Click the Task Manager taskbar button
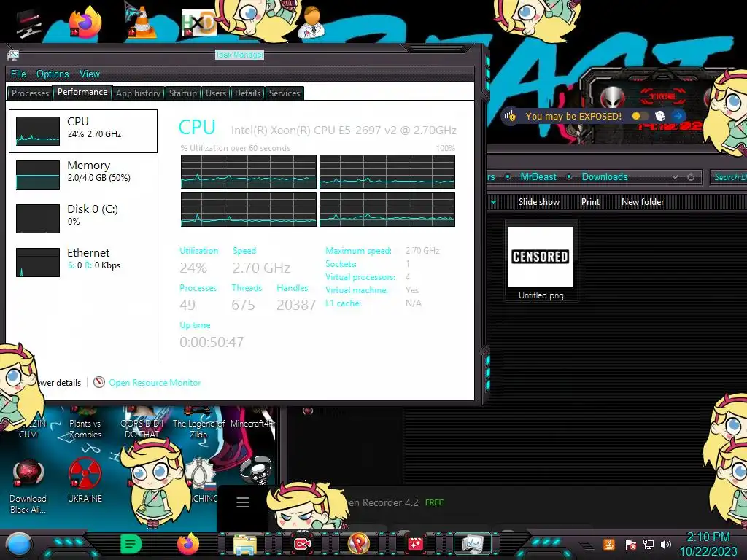This screenshot has width=747, height=560. coord(473,544)
